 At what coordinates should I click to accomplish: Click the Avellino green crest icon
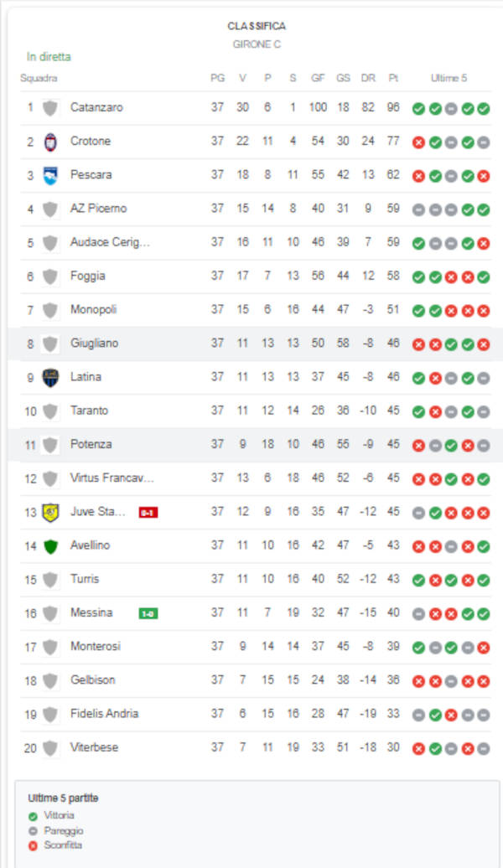[50, 545]
